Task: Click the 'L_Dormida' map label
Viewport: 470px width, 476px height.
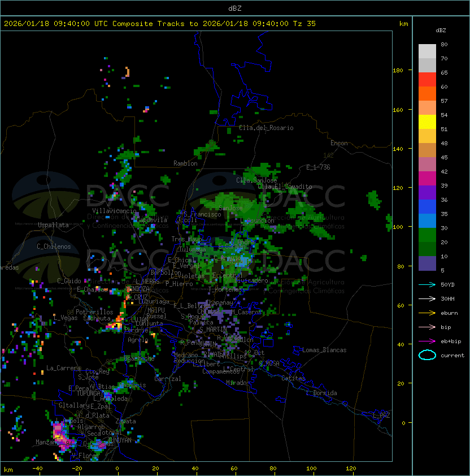Action: 321,393
